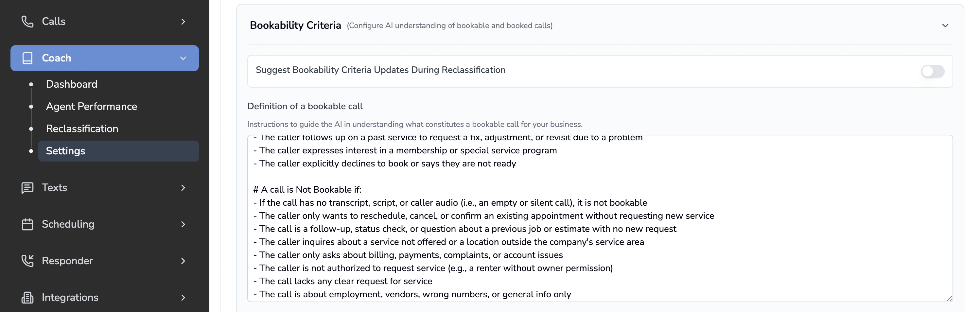Click the Coach book icon
980x312 pixels.
coord(27,58)
